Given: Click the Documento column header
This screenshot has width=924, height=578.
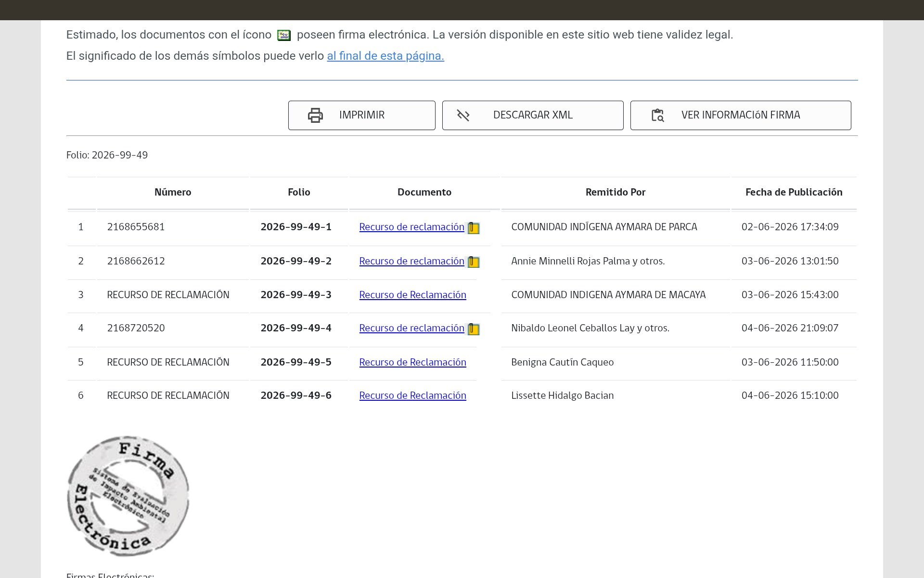Looking at the screenshot, I should [424, 192].
